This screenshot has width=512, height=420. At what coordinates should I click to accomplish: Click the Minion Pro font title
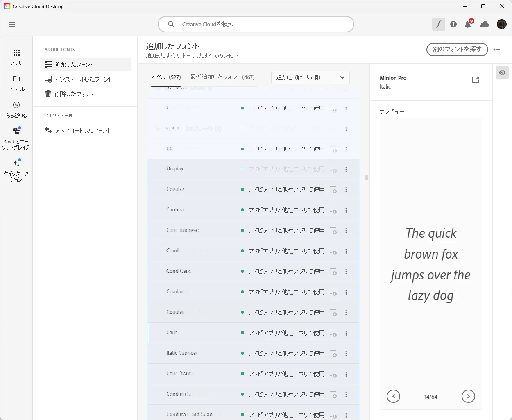coord(393,78)
